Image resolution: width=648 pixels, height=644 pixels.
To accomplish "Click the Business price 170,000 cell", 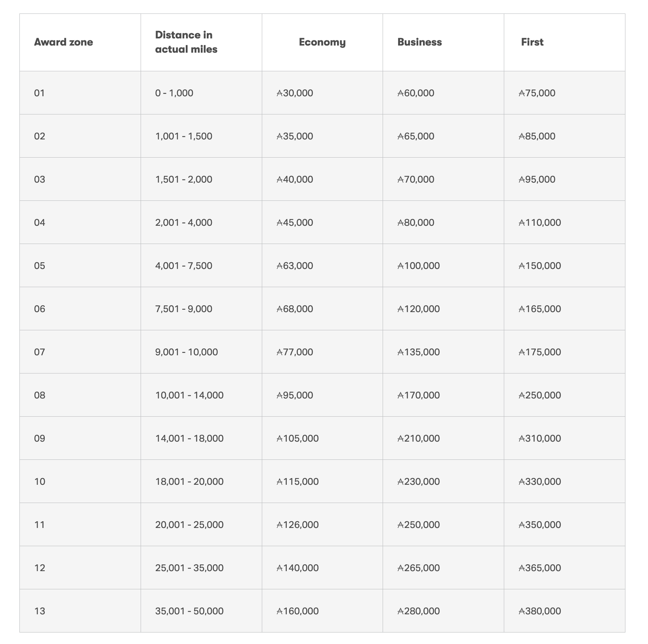I will 443,395.
